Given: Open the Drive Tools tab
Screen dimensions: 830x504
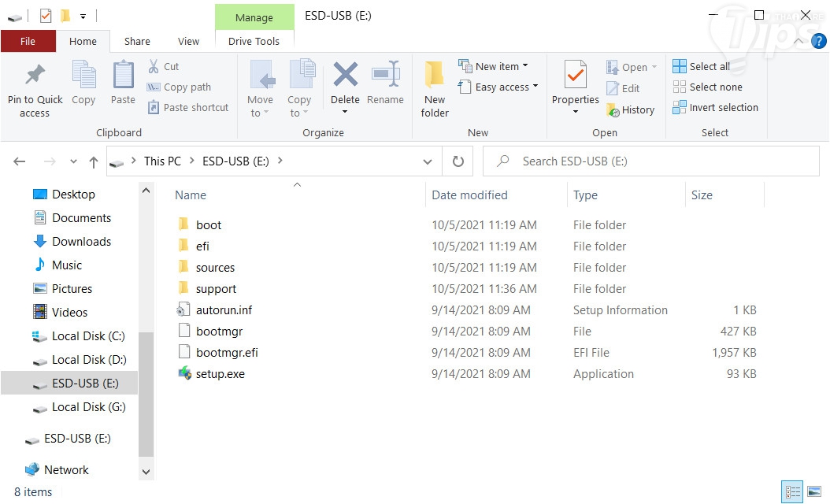Looking at the screenshot, I should click(x=254, y=41).
